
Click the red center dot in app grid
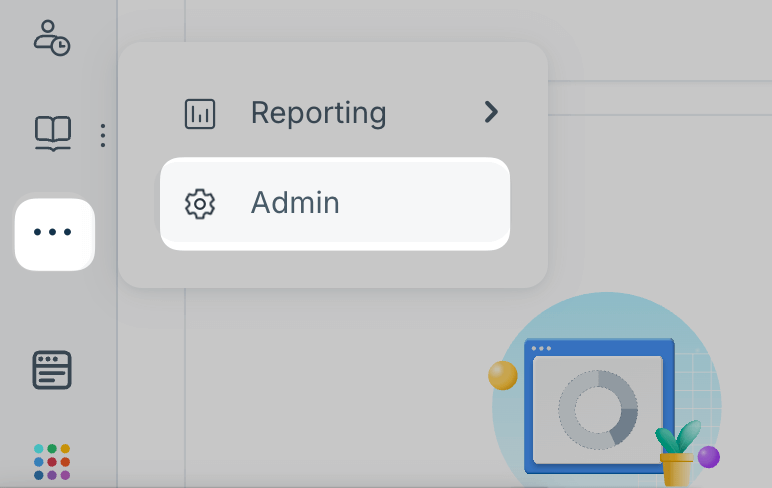(52, 462)
